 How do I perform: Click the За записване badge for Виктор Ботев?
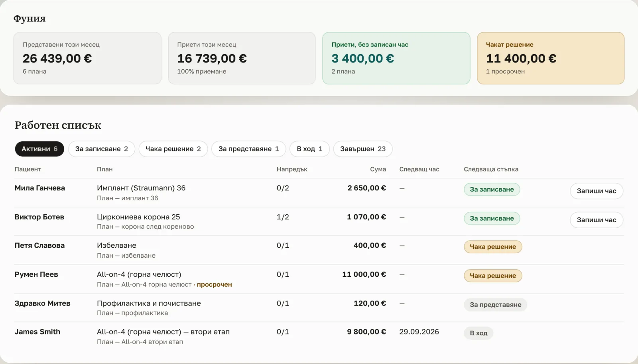click(492, 218)
